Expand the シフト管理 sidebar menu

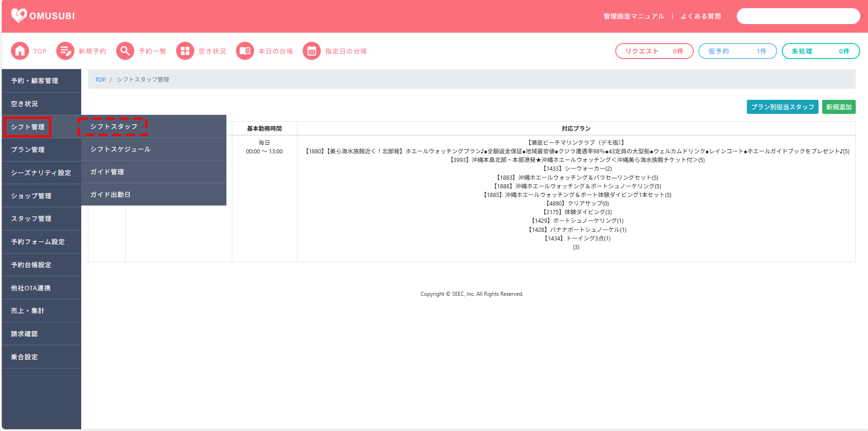pyautogui.click(x=28, y=127)
